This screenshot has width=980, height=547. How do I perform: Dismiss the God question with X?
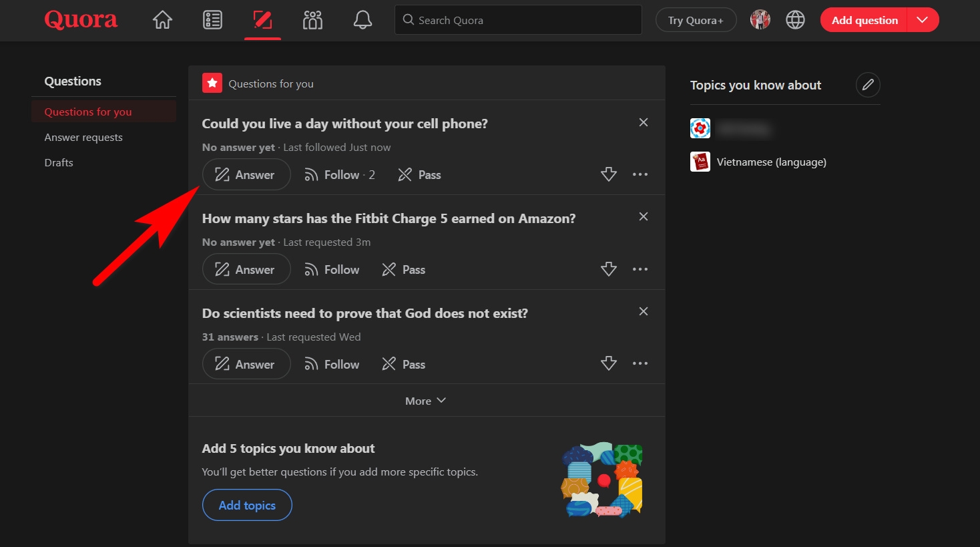click(644, 311)
